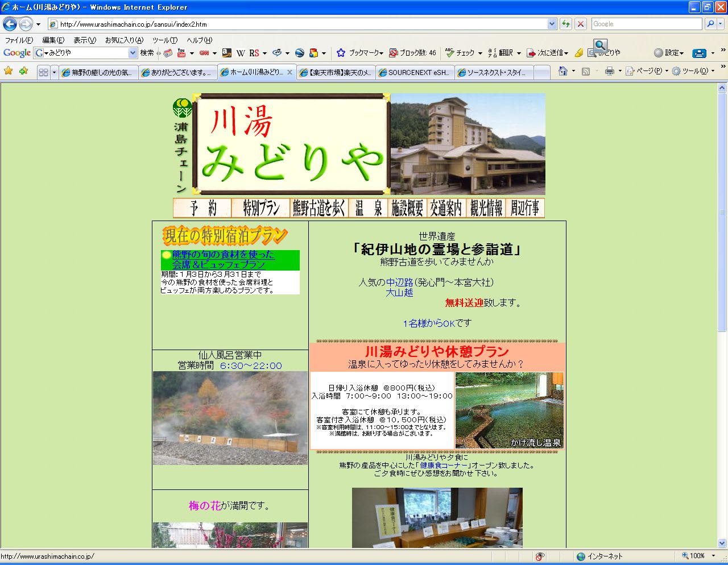Click the Stop loading red X icon
This screenshot has width=728, height=565.
tap(581, 24)
